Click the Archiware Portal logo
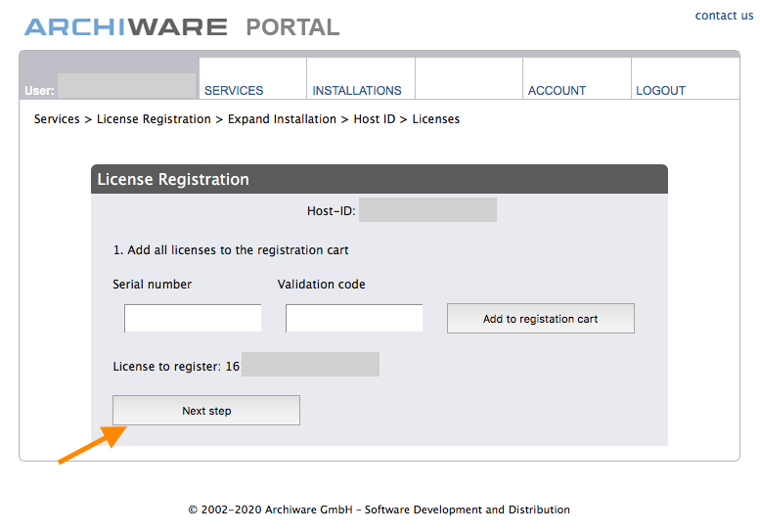This screenshot has height=532, width=760. [x=182, y=27]
